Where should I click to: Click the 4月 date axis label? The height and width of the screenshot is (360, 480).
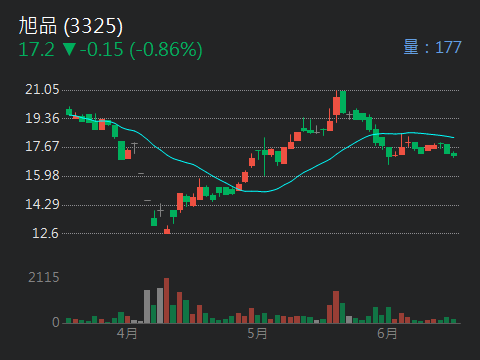click(x=127, y=333)
